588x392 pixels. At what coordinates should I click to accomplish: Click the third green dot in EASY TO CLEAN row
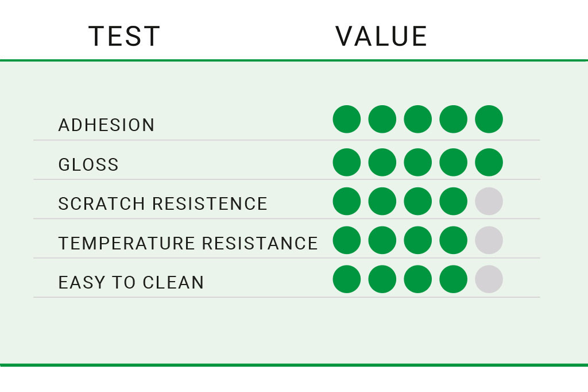pyautogui.click(x=418, y=279)
